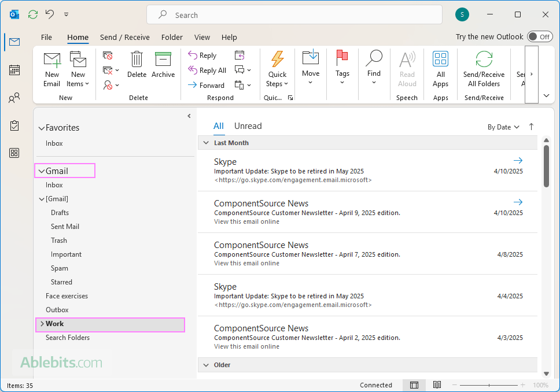
Task: Open Quick Steps gallery
Action: coord(277,69)
